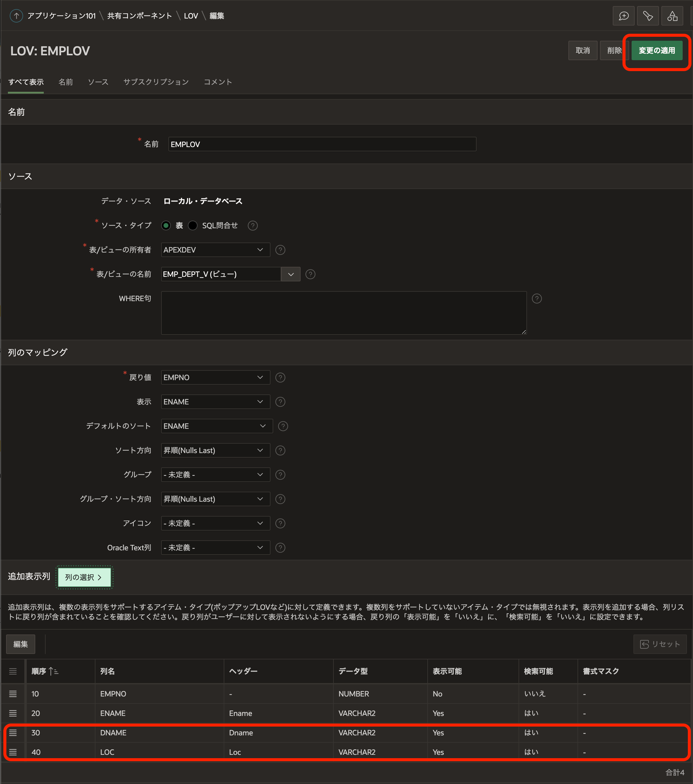Image resolution: width=693 pixels, height=784 pixels.
Task: Show help for デフォルトのソート
Action: [283, 426]
